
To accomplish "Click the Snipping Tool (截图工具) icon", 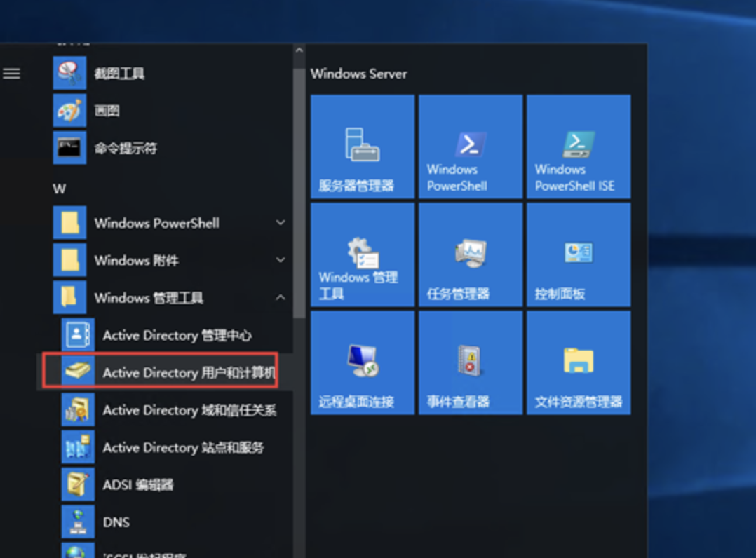I will [x=69, y=73].
